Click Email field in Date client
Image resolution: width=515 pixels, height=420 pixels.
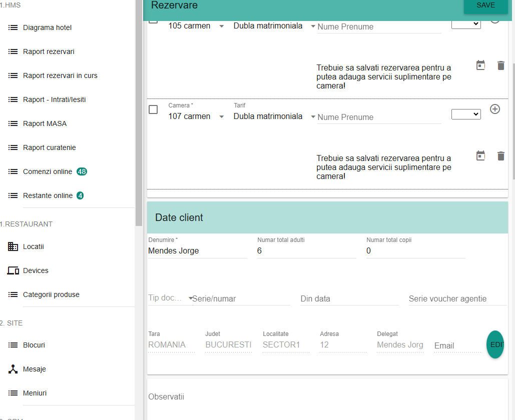(x=457, y=345)
